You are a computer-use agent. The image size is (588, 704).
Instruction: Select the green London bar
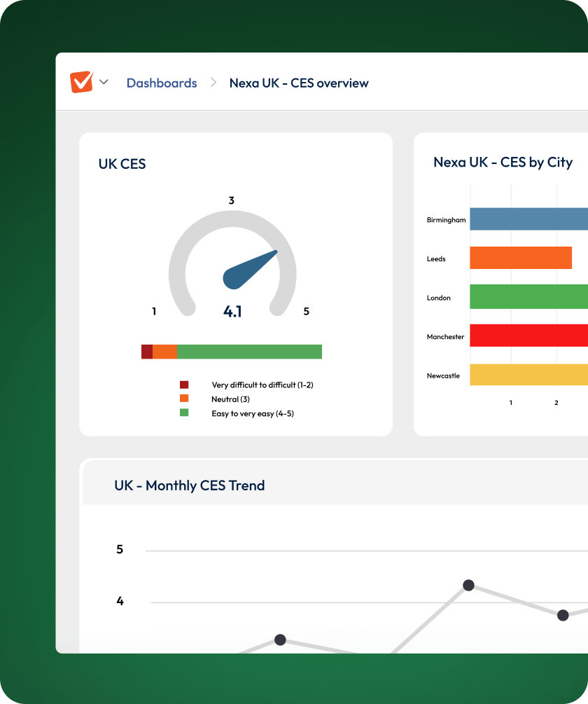tap(528, 297)
